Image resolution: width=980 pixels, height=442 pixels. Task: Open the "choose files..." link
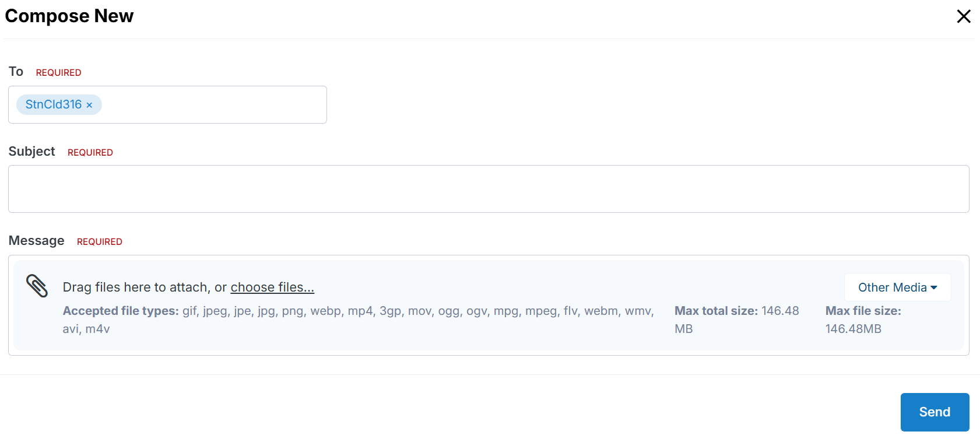272,287
